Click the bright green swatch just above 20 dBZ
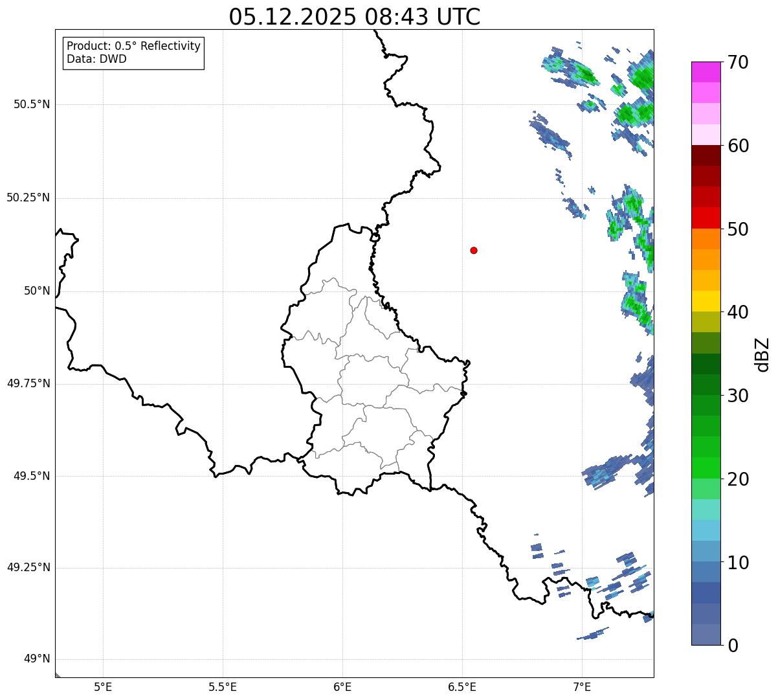Screen dimensions: 778x700 tap(706, 468)
